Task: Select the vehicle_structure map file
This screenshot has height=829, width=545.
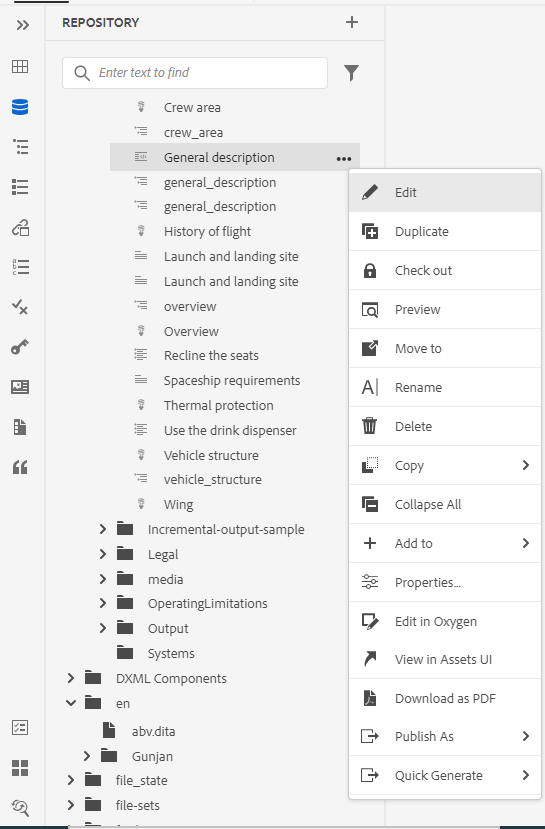Action: 213,480
